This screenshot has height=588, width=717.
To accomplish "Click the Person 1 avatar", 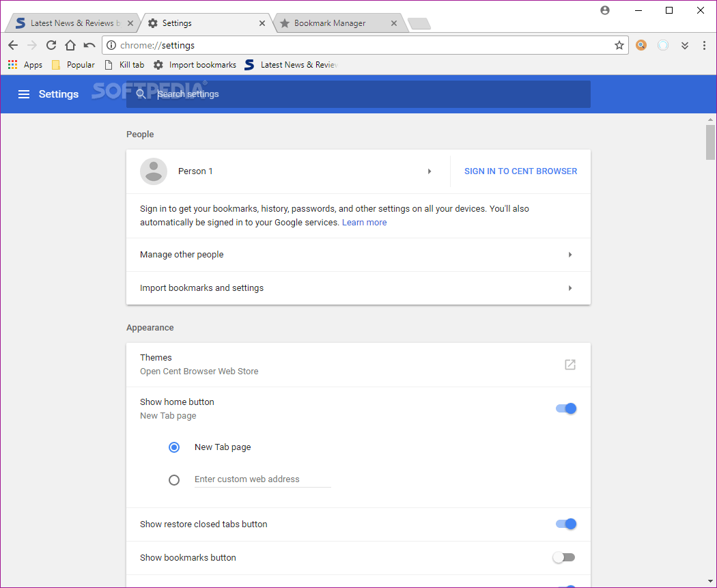I will [x=154, y=171].
